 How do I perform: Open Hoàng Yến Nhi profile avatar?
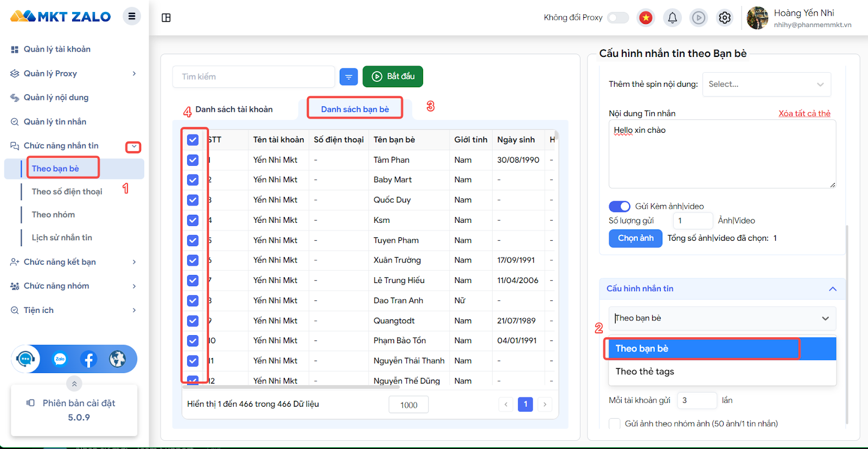[757, 18]
